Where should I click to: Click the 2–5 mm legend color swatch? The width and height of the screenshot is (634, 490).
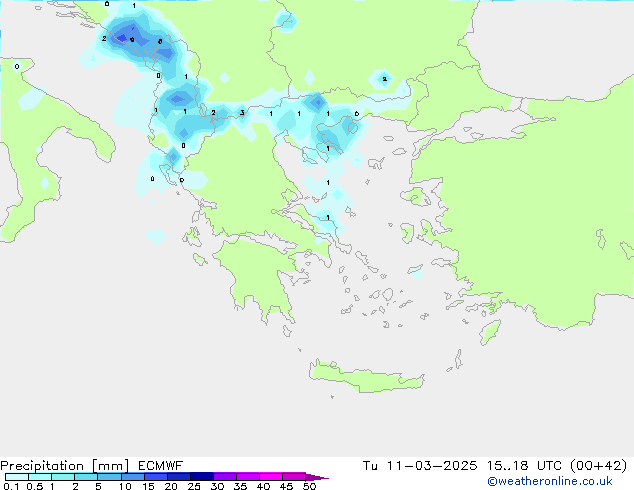[x=86, y=477]
